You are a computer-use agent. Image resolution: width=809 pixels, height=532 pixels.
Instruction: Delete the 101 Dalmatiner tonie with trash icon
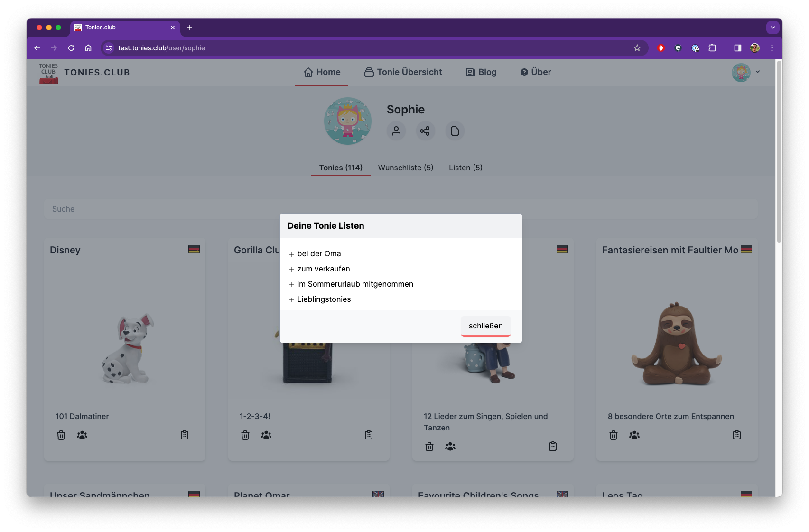tap(61, 435)
